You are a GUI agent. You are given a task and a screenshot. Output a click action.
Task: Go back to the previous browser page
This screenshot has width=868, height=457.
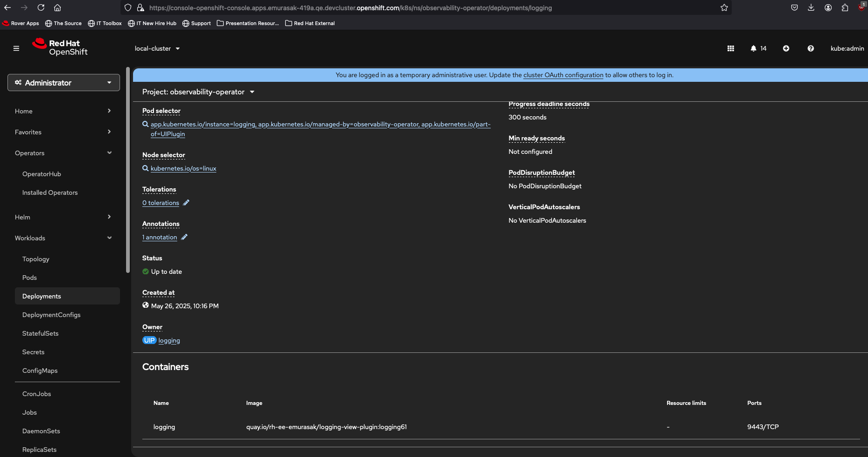(7, 8)
